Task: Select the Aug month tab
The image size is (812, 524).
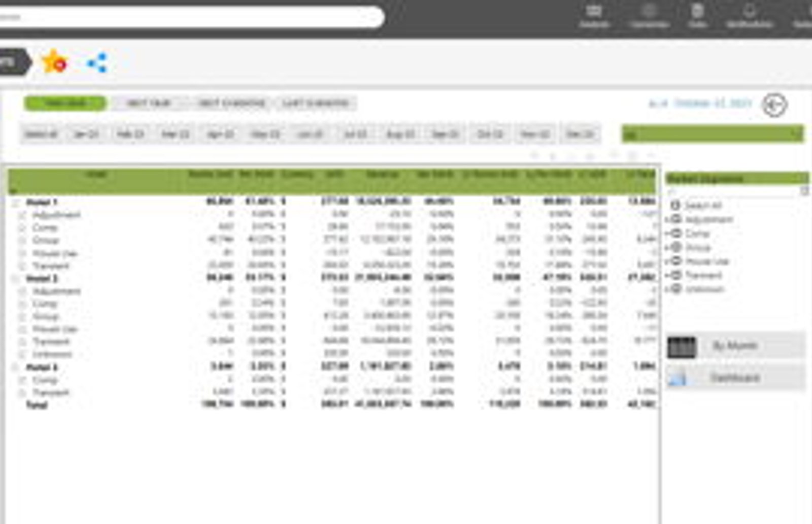Action: pos(400,134)
